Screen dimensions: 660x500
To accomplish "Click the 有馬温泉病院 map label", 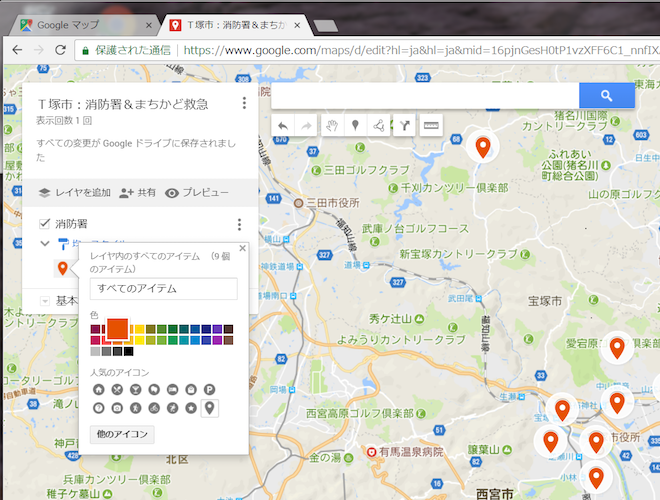I will 411,452.
